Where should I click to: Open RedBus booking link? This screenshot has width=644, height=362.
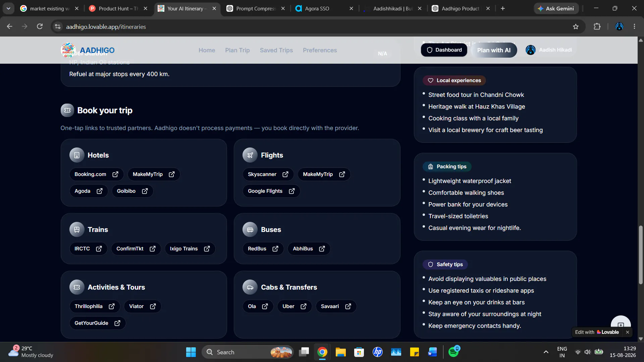point(263,249)
